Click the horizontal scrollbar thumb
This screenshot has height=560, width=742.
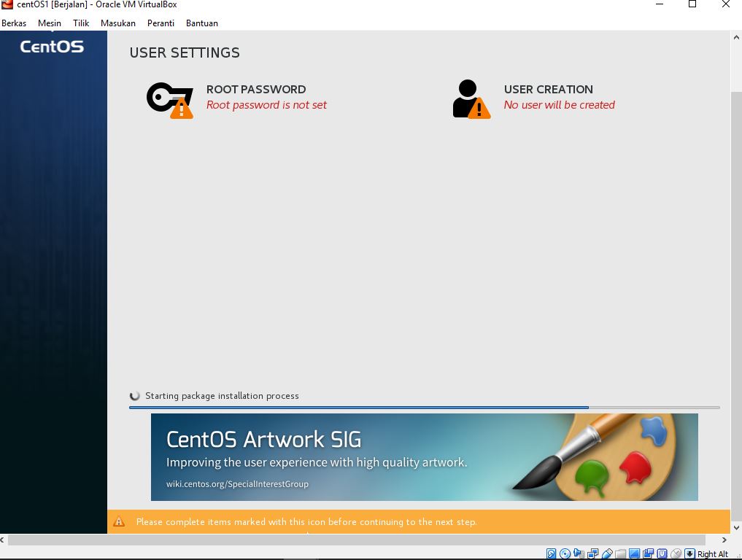click(357, 540)
